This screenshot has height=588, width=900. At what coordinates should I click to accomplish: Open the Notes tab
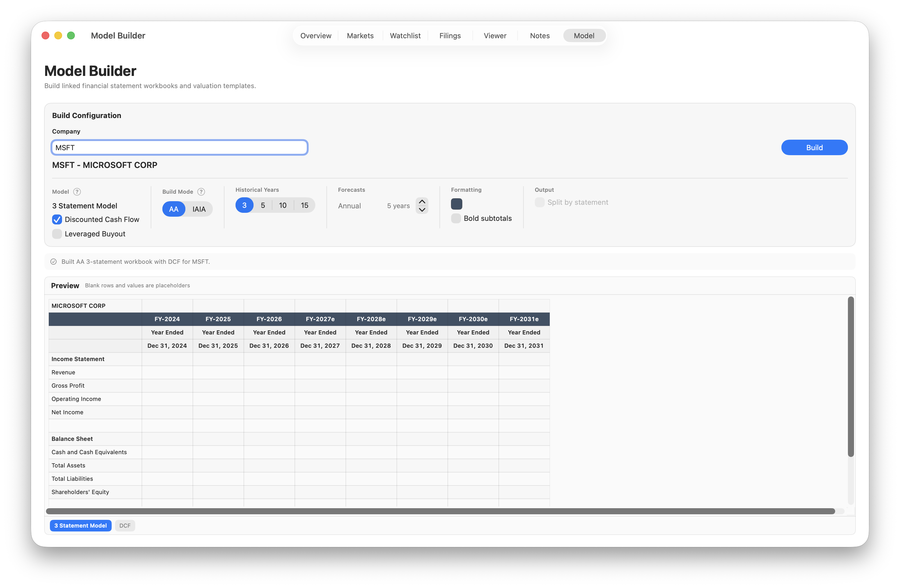pyautogui.click(x=540, y=35)
